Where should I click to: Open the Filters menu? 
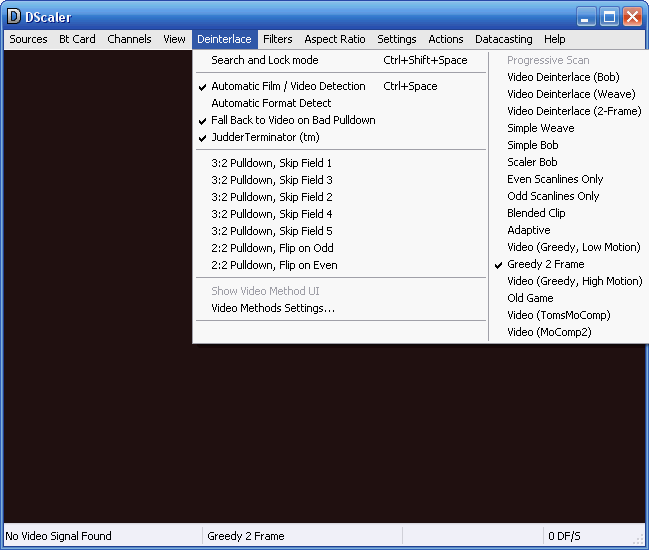click(x=278, y=39)
